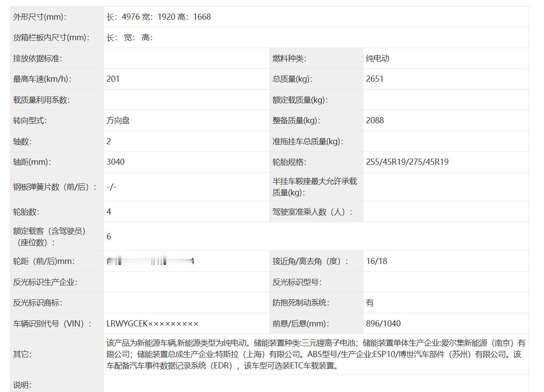Click the 反光标识型号 label
The width and height of the screenshot is (544, 392).
[x=297, y=282]
